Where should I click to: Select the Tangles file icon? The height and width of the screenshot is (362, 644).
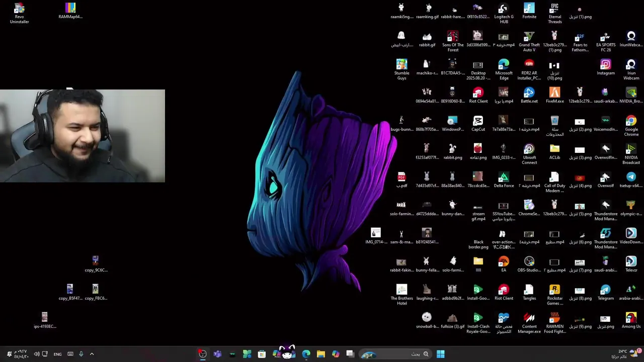[x=529, y=293]
